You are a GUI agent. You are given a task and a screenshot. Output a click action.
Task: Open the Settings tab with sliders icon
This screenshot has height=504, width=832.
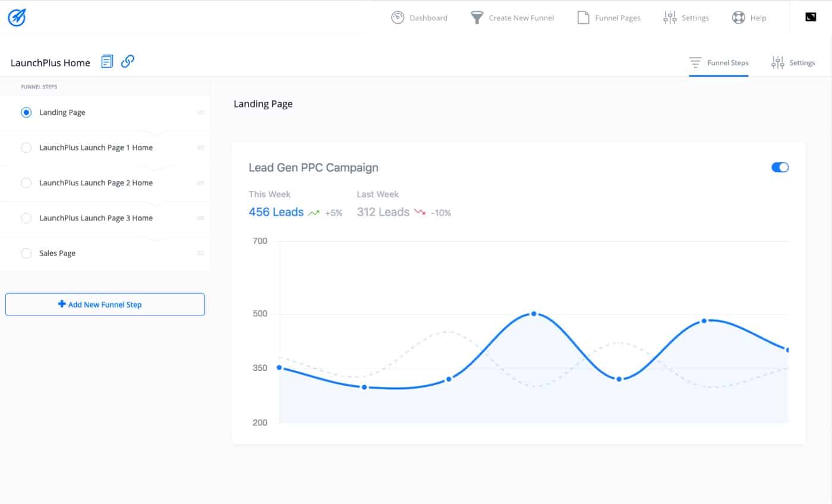(793, 62)
